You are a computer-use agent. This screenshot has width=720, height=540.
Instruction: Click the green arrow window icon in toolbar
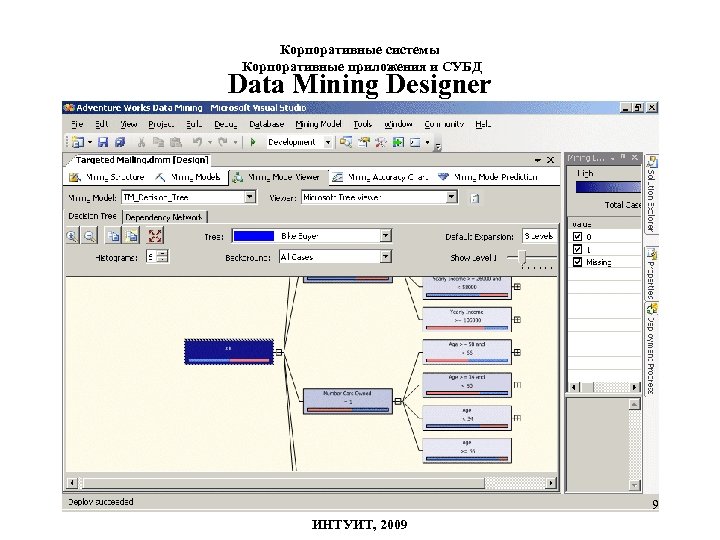(398, 142)
